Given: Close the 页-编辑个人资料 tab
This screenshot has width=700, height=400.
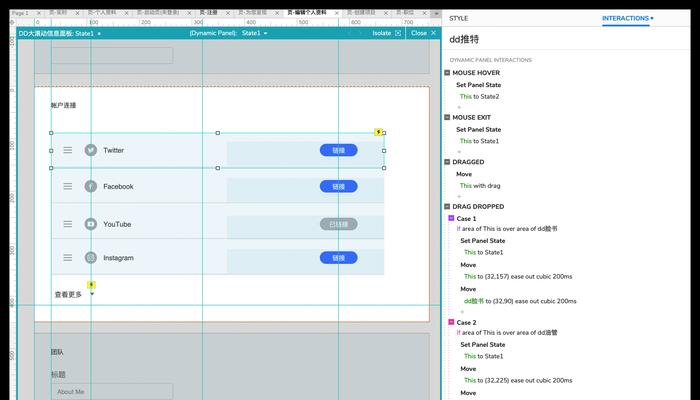Looking at the screenshot, I should pos(337,13).
